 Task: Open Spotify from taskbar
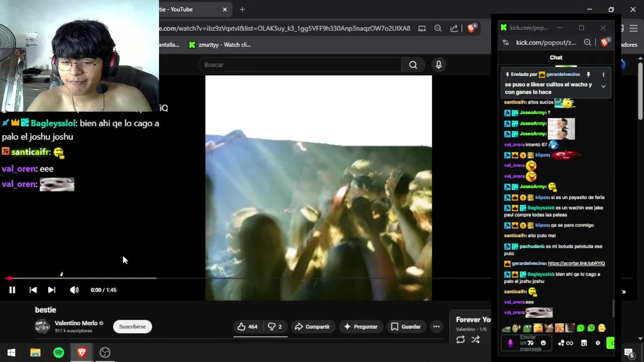(x=59, y=352)
